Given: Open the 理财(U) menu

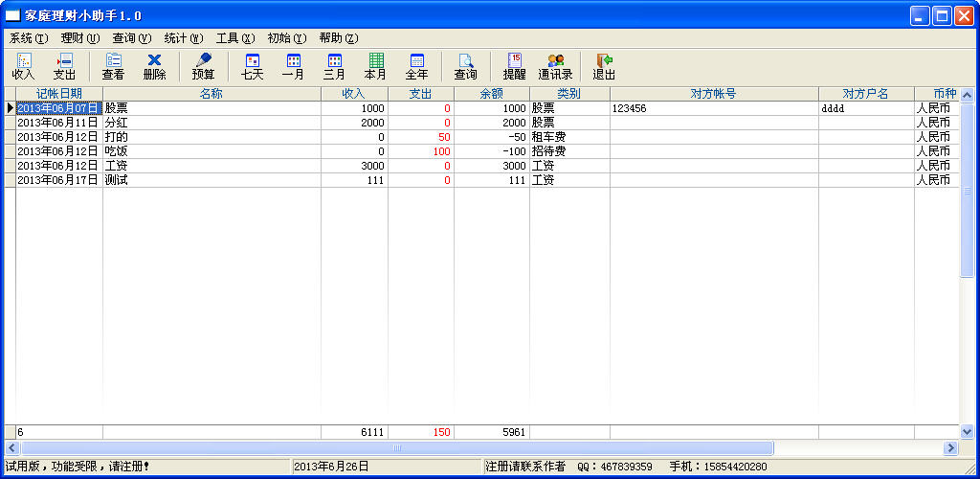Looking at the screenshot, I should pyautogui.click(x=80, y=38).
